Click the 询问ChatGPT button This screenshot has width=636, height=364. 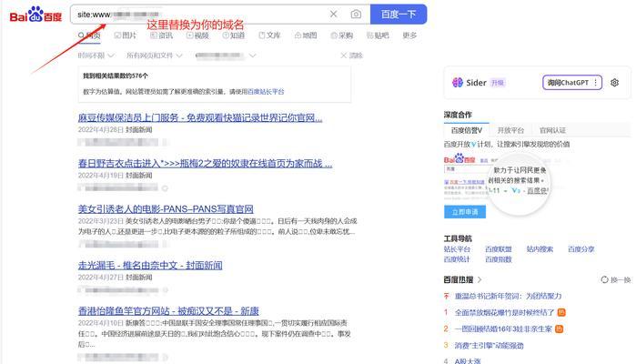(x=568, y=83)
